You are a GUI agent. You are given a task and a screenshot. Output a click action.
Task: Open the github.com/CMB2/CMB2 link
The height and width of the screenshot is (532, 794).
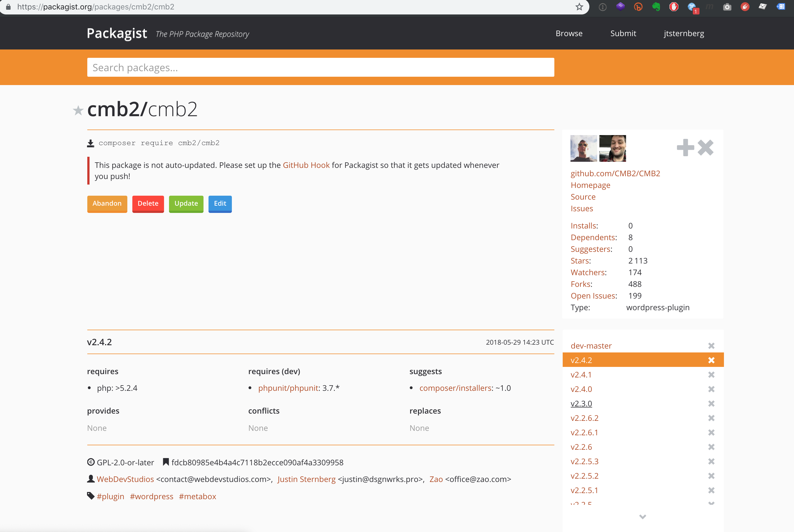pyautogui.click(x=615, y=173)
